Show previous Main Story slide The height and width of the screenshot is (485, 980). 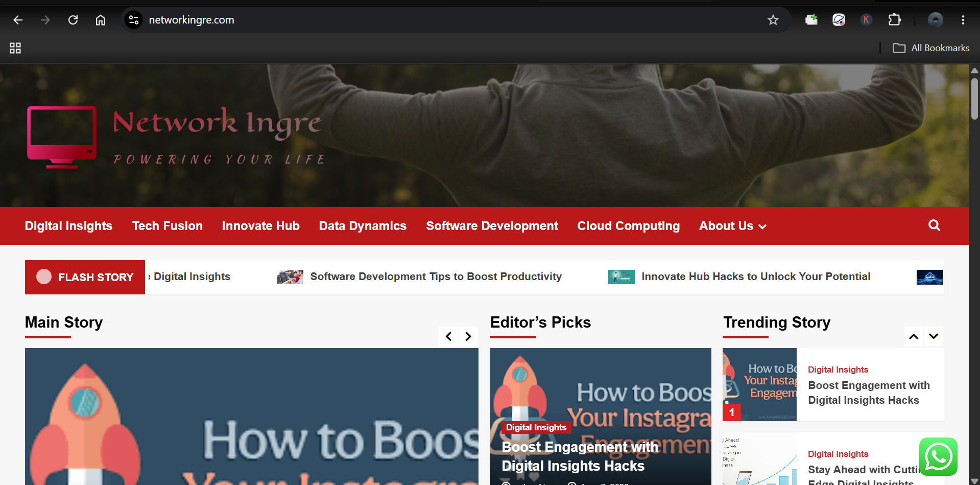[x=449, y=336]
